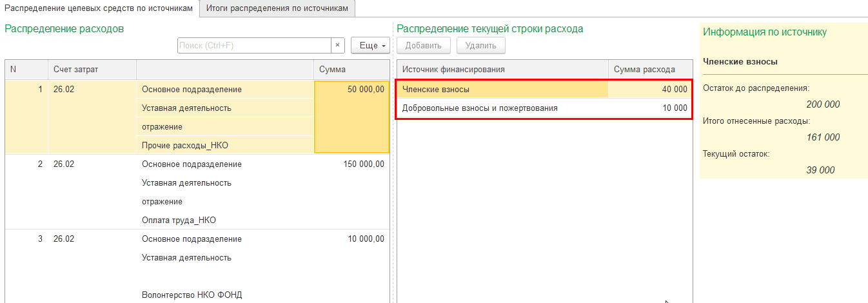Click the Сумма column header
868x303 pixels.
click(x=351, y=70)
